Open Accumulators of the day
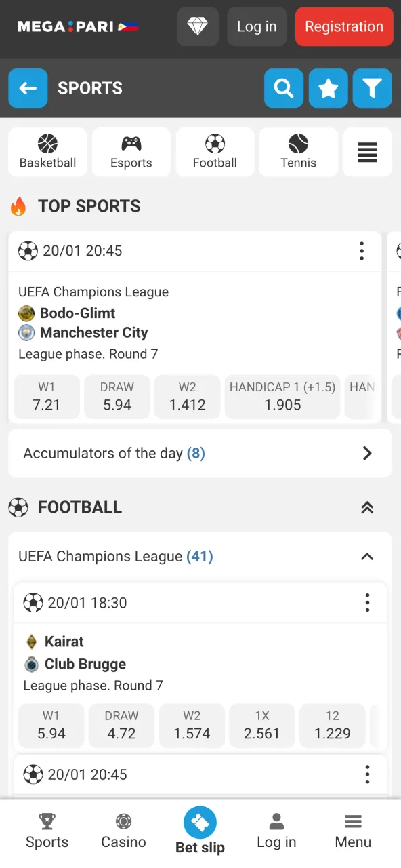 click(200, 453)
